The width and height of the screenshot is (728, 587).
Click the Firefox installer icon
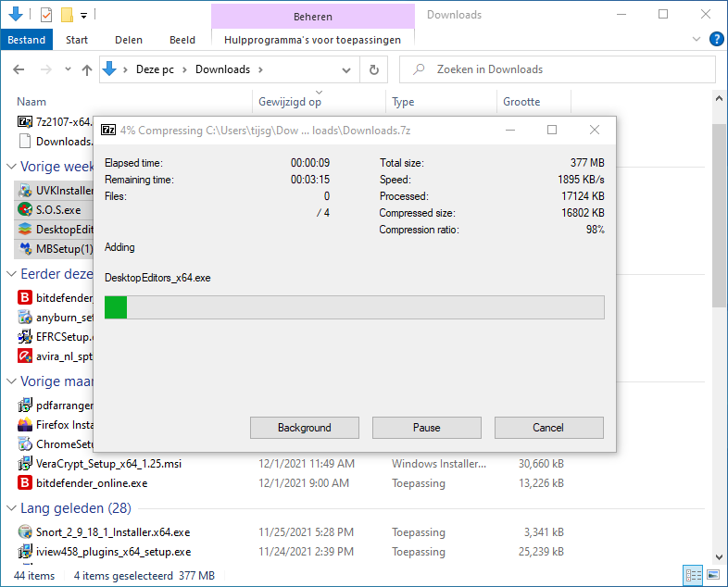pos(25,424)
